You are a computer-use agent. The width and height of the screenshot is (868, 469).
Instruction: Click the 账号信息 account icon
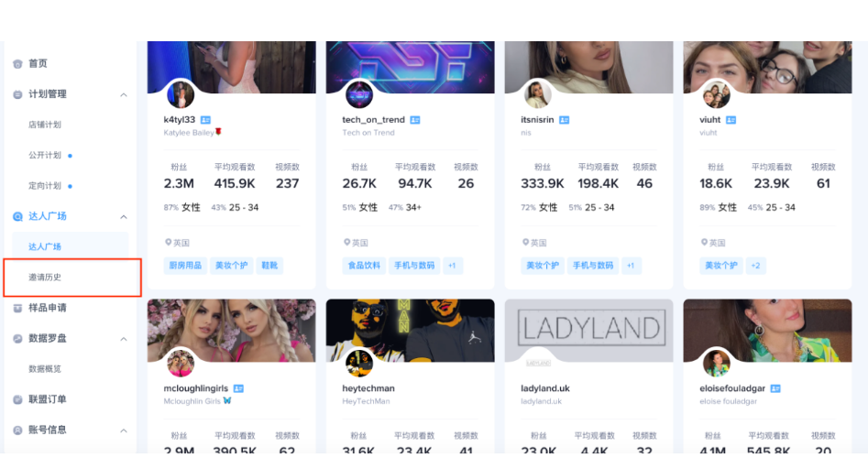pyautogui.click(x=17, y=430)
